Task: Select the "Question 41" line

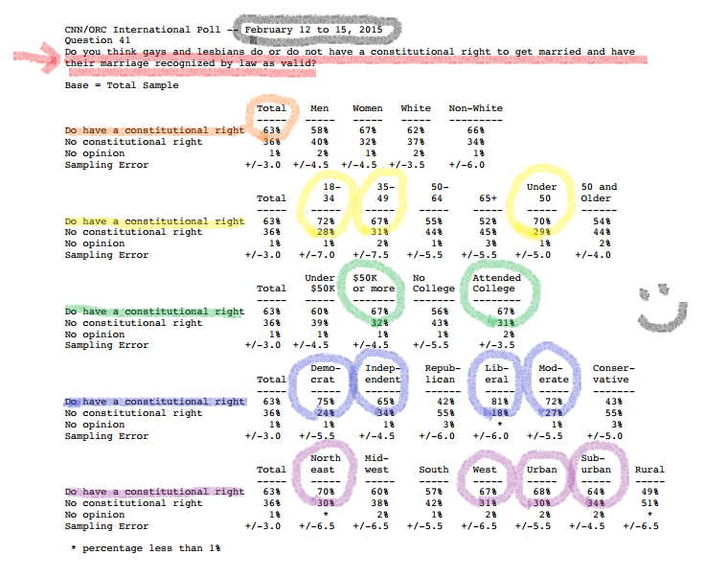Action: [98, 40]
